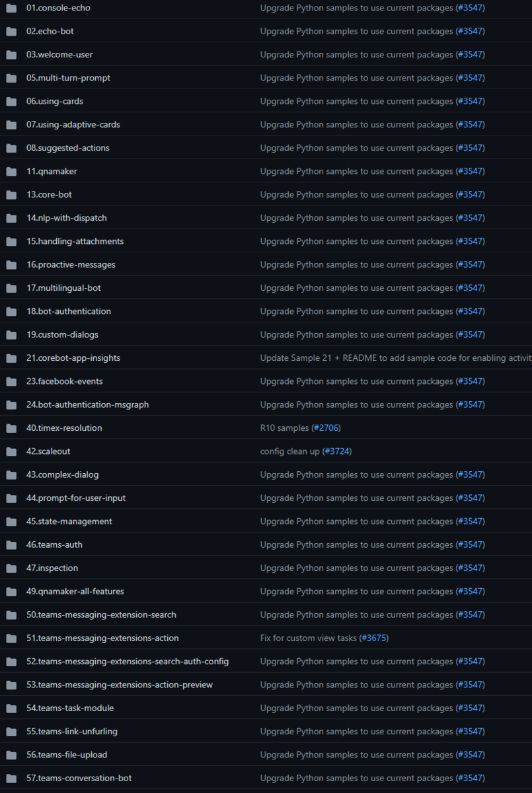The image size is (532, 793).
Task: Select folder icon for 21.corebot-app-insights
Action: 11,358
